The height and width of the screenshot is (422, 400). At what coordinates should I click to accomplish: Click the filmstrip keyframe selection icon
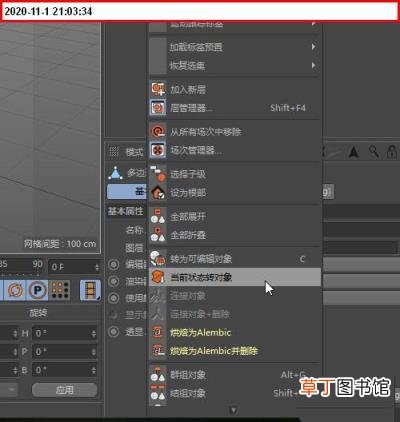click(x=90, y=290)
